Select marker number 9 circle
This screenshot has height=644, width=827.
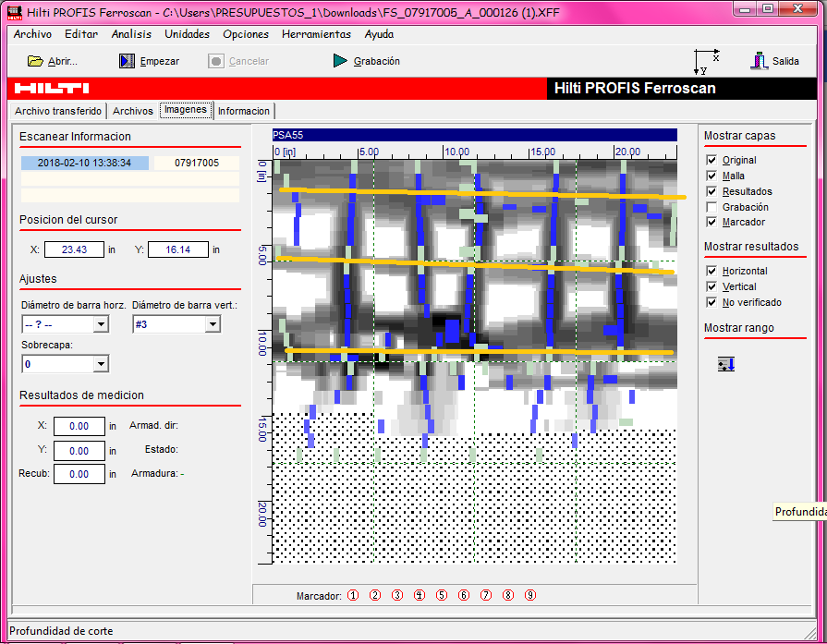pos(530,596)
